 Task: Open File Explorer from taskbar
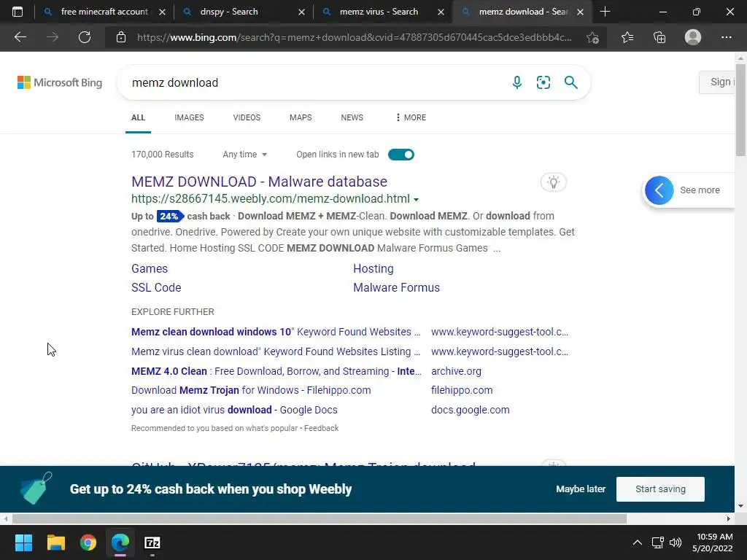click(x=55, y=542)
